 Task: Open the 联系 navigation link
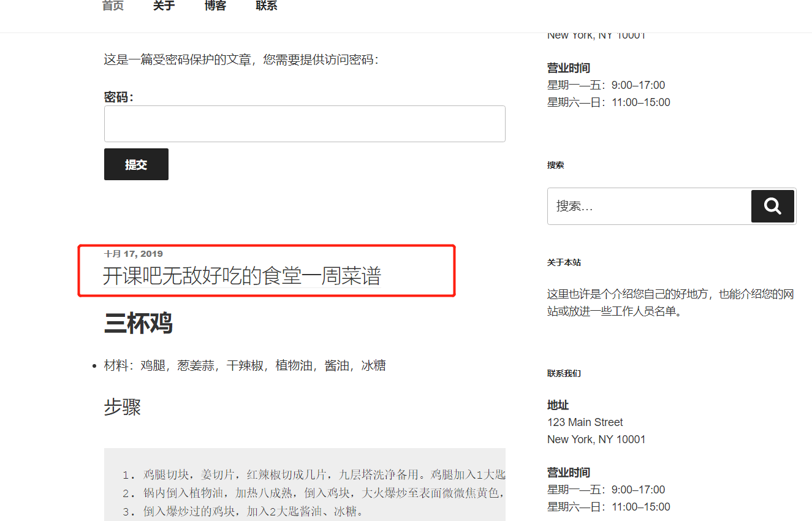tap(267, 6)
